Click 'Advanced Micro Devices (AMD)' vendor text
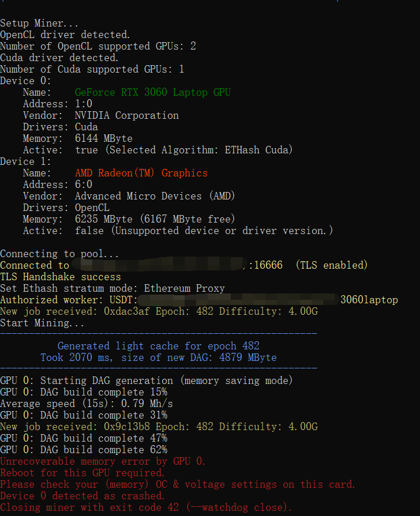 tap(155, 196)
